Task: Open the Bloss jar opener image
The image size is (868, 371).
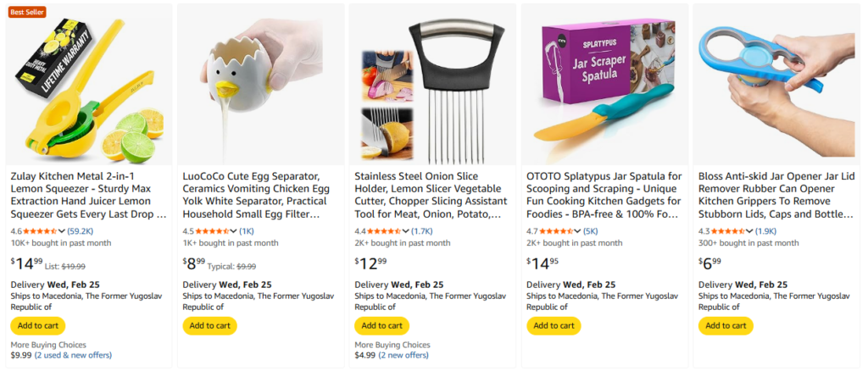Action: [x=777, y=85]
